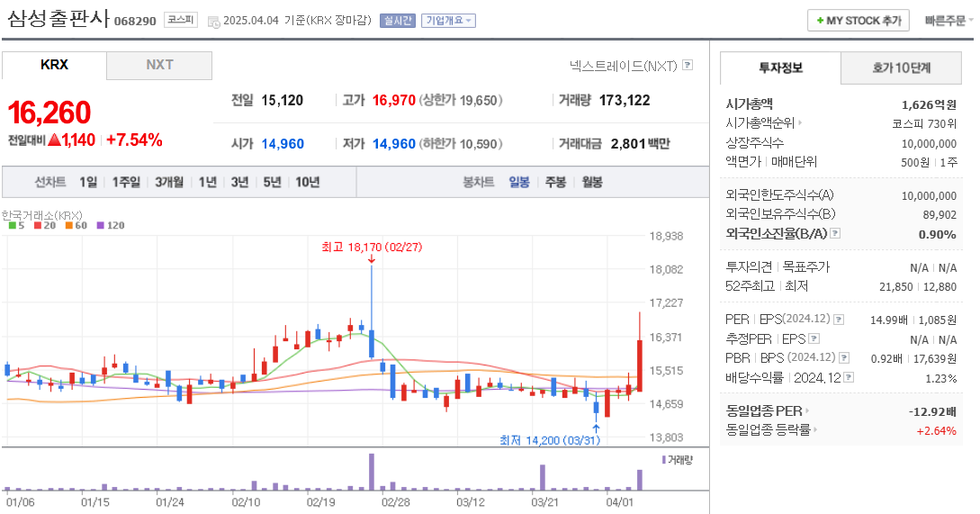Click the 52주최고 value 21,850

(895, 286)
